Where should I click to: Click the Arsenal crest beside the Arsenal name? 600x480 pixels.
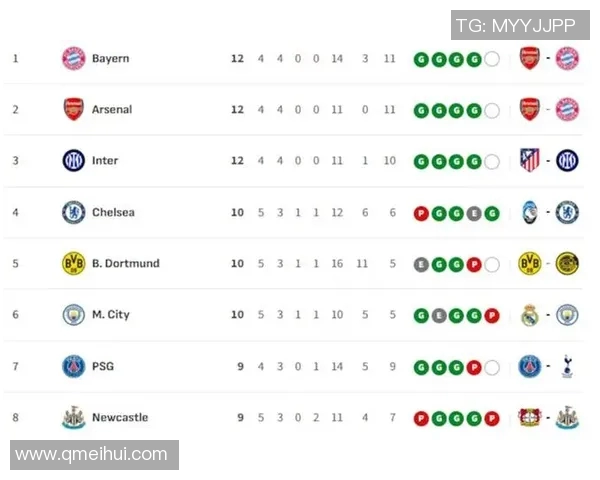point(74,110)
